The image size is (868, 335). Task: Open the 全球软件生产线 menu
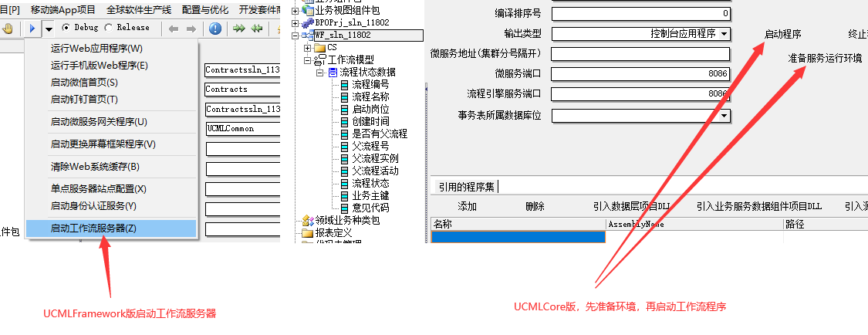(139, 9)
